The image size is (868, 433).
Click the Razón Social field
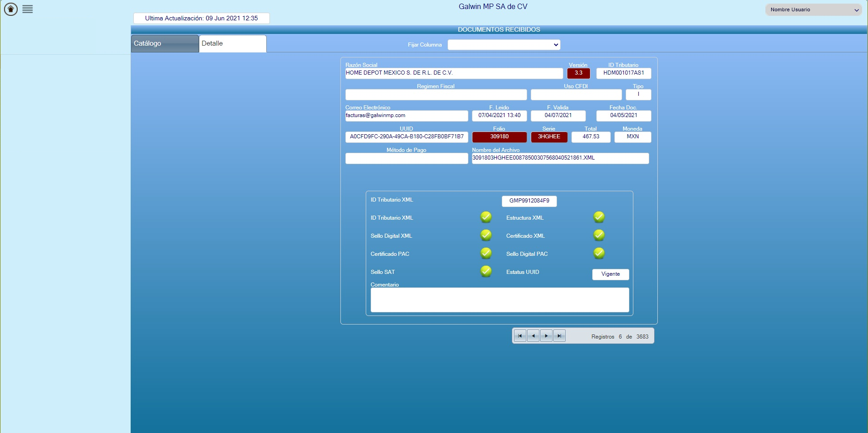(454, 73)
